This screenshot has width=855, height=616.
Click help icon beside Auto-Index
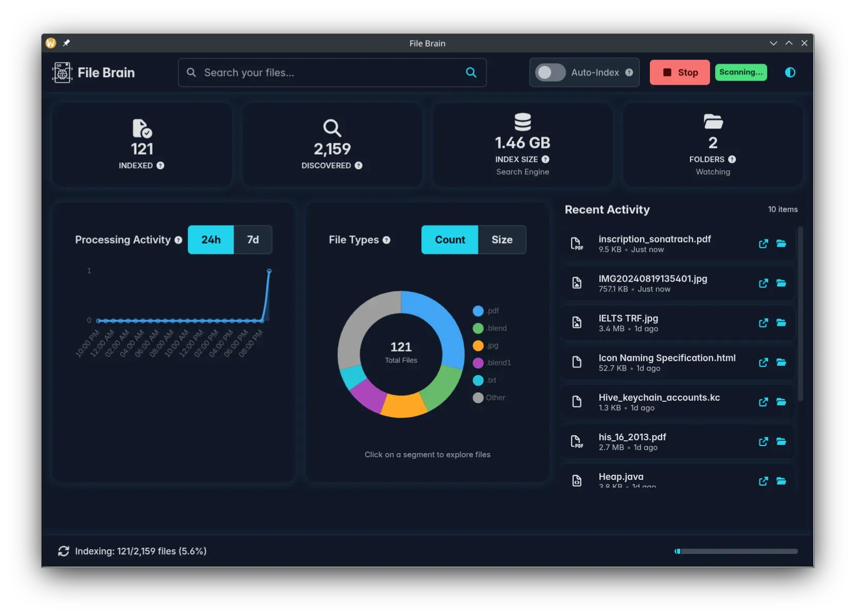pyautogui.click(x=629, y=72)
